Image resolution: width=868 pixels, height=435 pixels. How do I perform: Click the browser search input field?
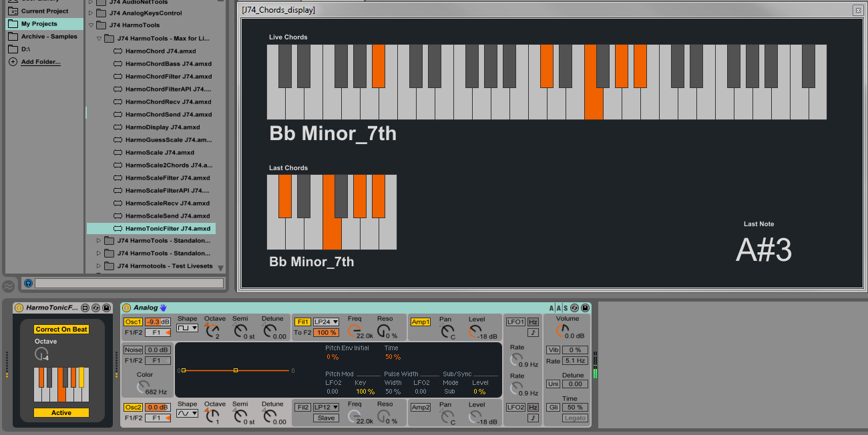coord(129,284)
